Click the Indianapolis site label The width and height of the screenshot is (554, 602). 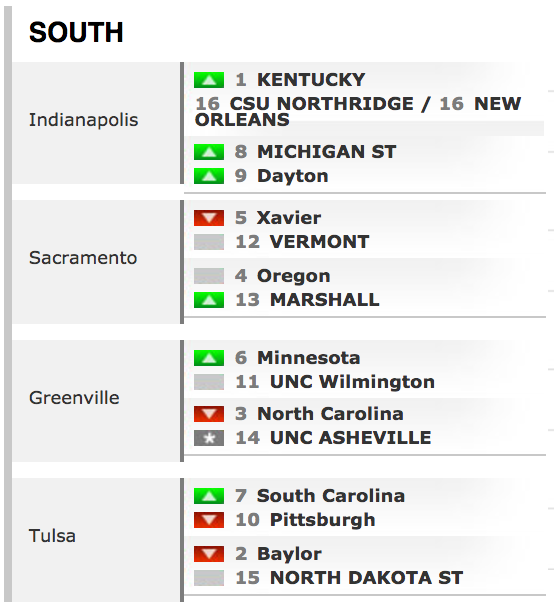point(84,120)
